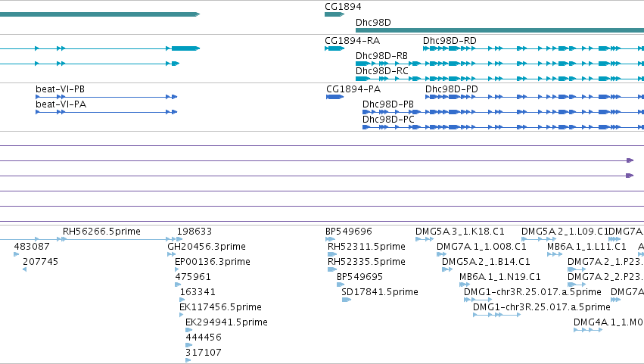Pick the beat-VI-PB protein label
The width and height of the screenshot is (644, 364).
(60, 89)
